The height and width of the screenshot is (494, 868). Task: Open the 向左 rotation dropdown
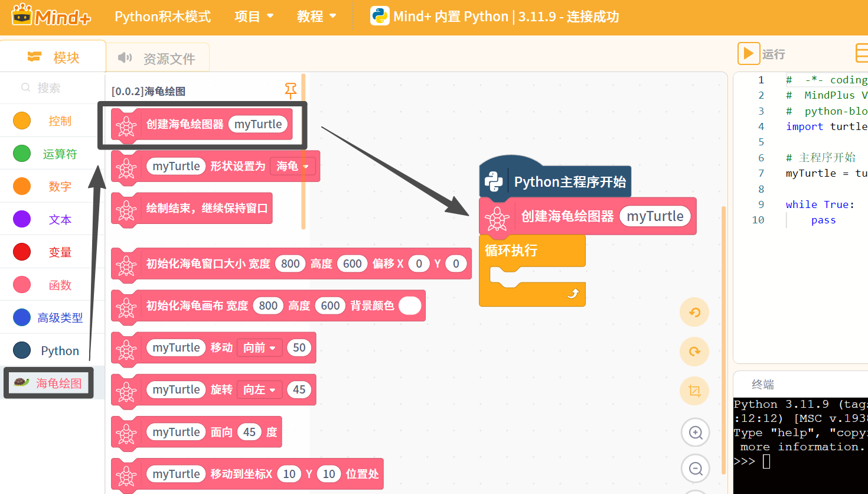coord(260,389)
